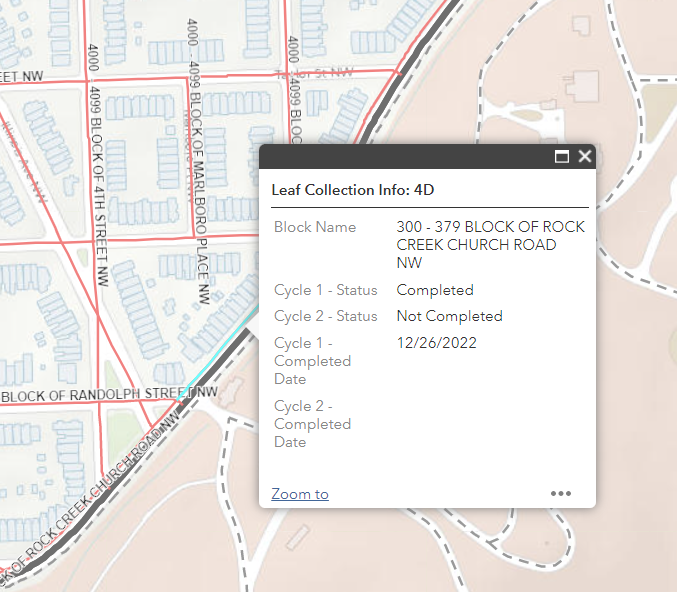Select the 12/26/2022 completed date value

coord(437,343)
